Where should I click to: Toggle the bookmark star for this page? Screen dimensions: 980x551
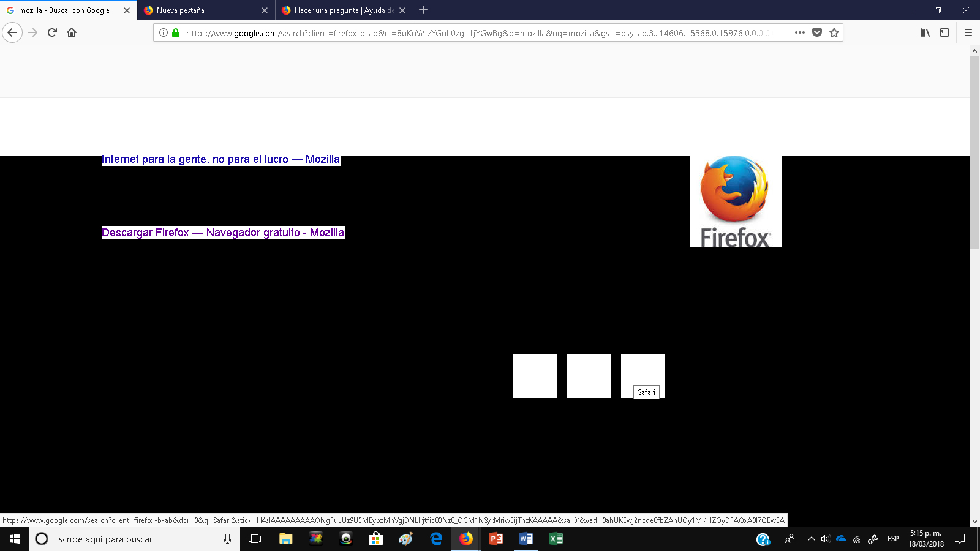coord(835,33)
